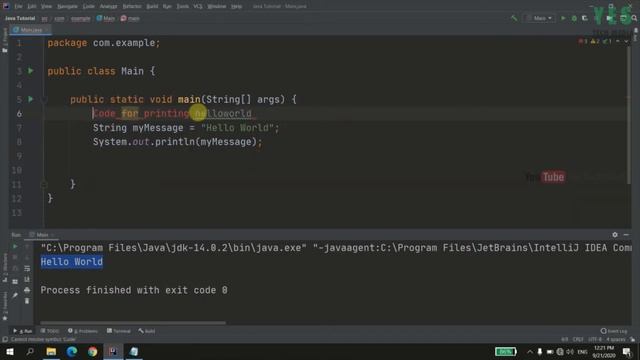640x360 pixels.
Task: Hide the Run panel with minimize dash
Action: pyautogui.click(x=626, y=235)
